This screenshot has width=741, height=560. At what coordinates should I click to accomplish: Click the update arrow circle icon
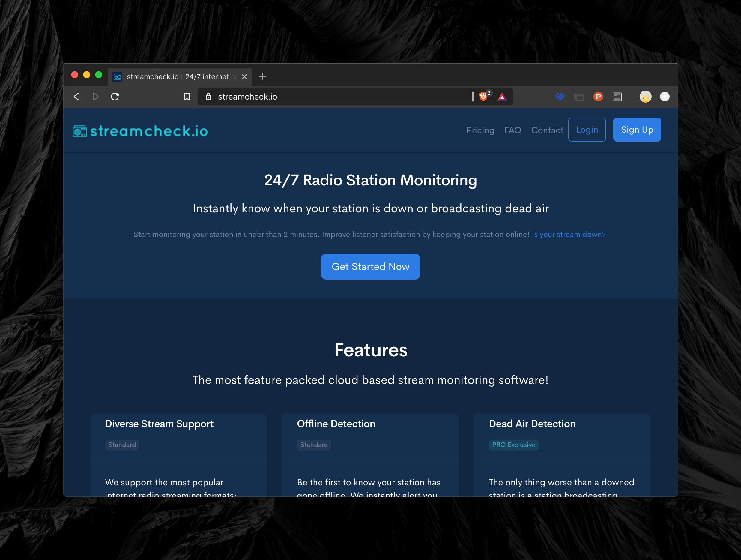pyautogui.click(x=665, y=97)
